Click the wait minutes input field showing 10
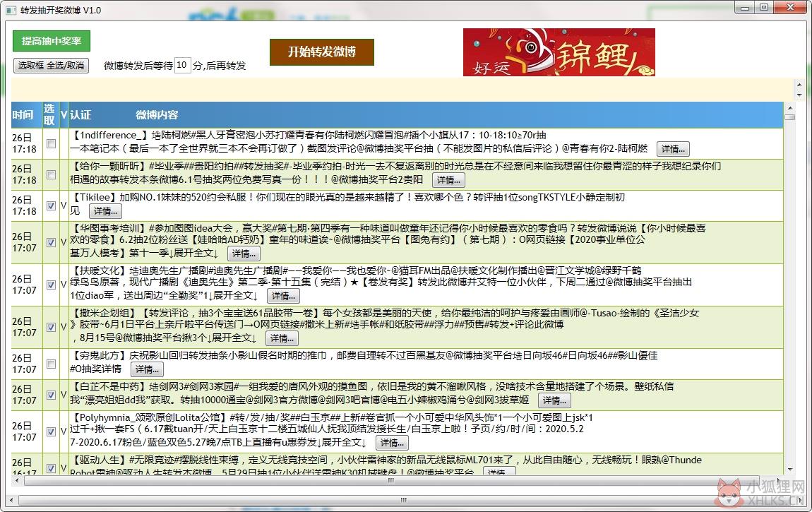 coord(182,65)
